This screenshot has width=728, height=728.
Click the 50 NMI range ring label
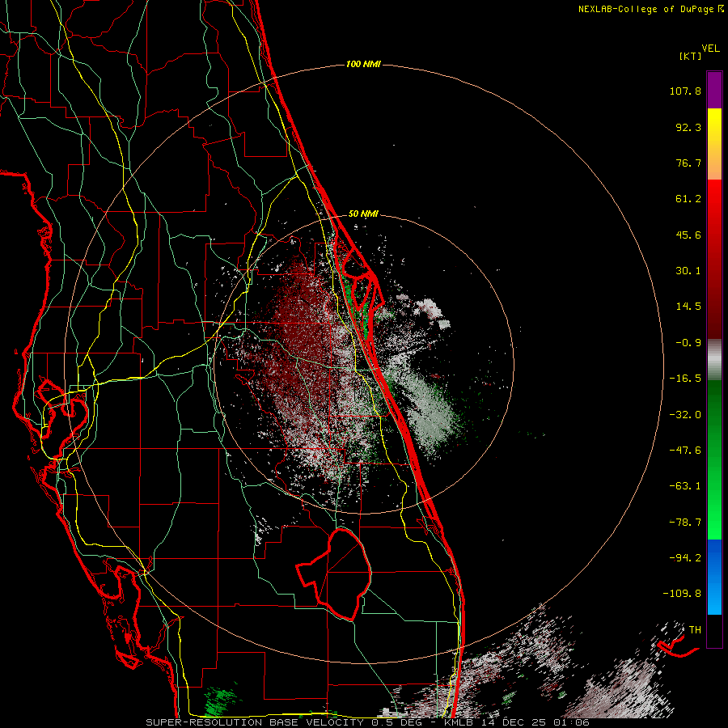[x=363, y=214]
